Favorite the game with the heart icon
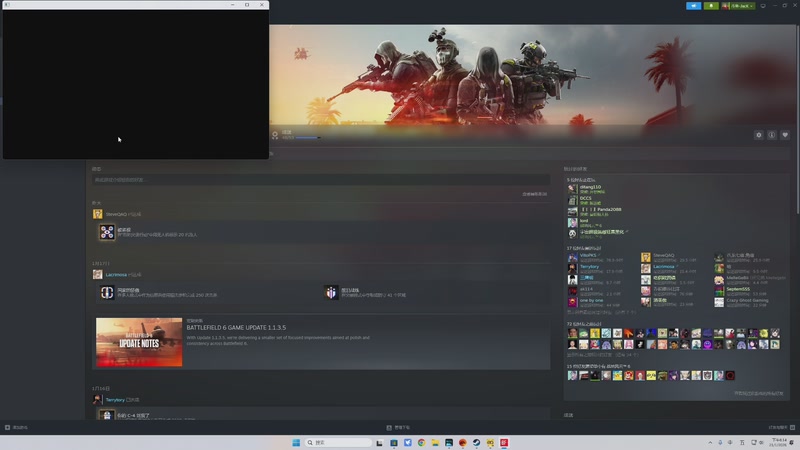This screenshot has width=800, height=450. coord(785,135)
